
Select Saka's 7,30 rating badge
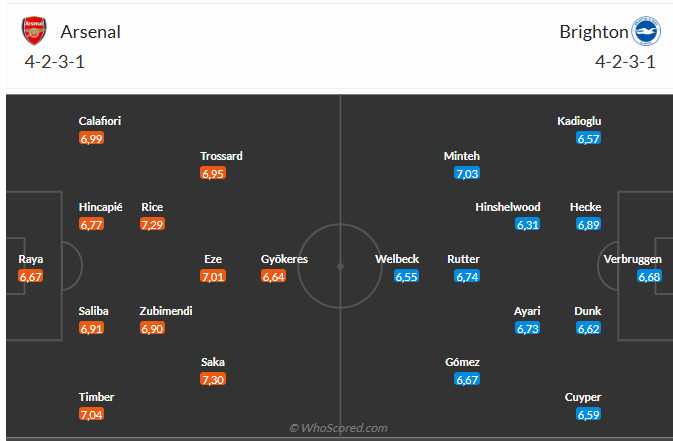coord(213,379)
